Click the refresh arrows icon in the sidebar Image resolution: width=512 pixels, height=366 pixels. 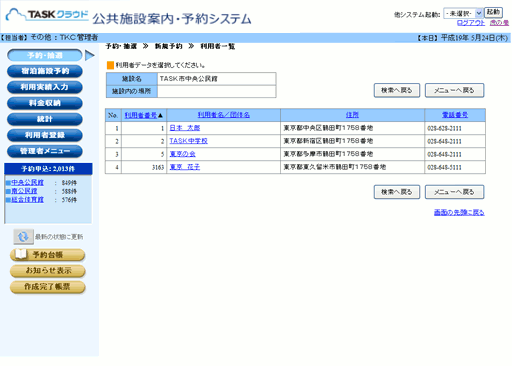tap(23, 237)
